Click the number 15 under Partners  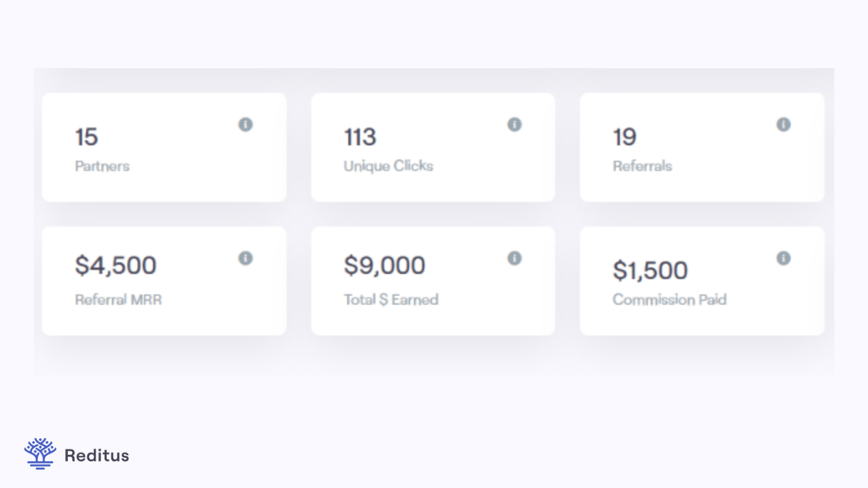(86, 137)
